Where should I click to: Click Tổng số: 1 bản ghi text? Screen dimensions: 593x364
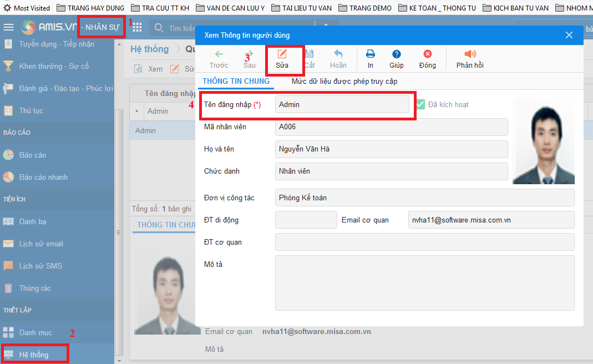(x=161, y=209)
